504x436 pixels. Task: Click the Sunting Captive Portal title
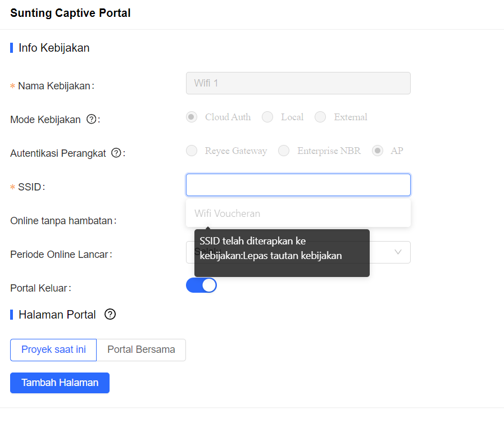coord(70,13)
